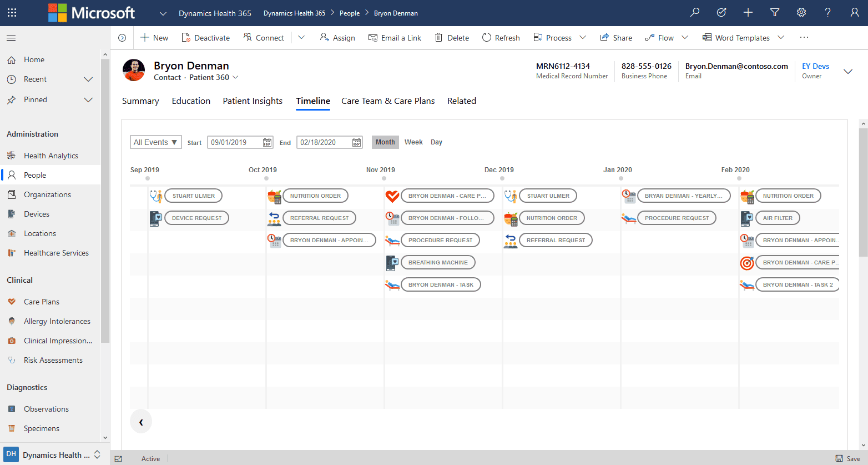
Task: Click the timeline previous arrow button
Action: [x=141, y=422]
